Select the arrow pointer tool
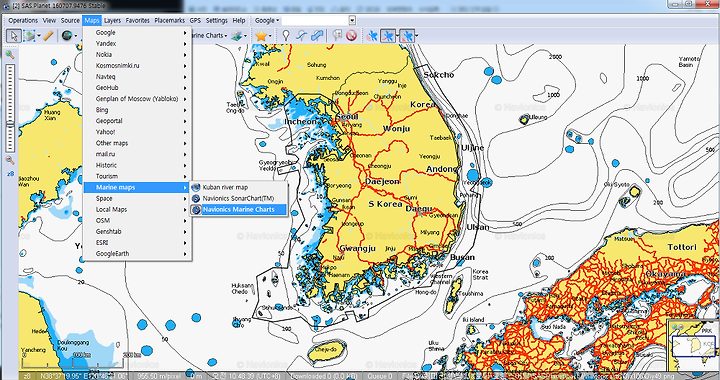The width and height of the screenshot is (720, 380). tap(14, 35)
